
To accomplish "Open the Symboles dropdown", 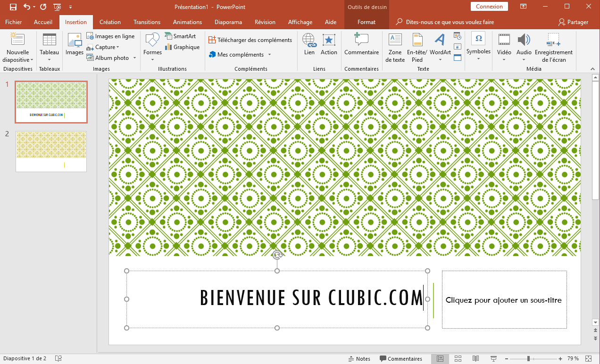I will point(478,58).
